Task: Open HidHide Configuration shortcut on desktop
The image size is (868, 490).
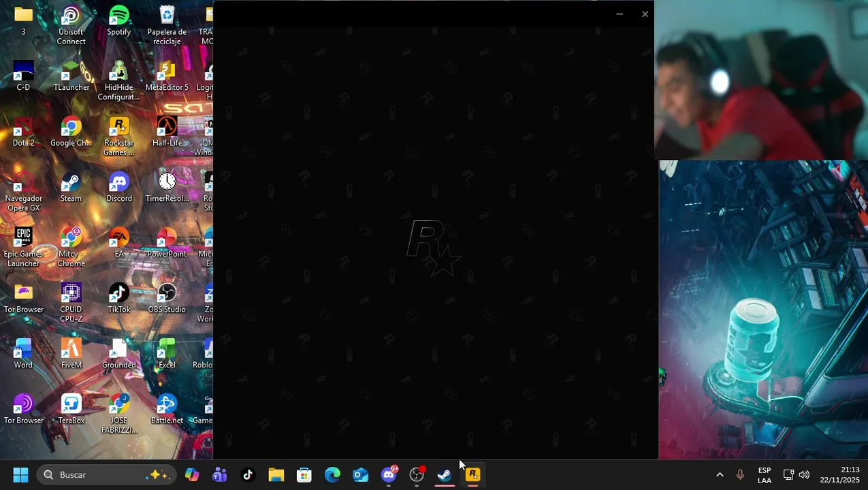Action: (x=118, y=81)
